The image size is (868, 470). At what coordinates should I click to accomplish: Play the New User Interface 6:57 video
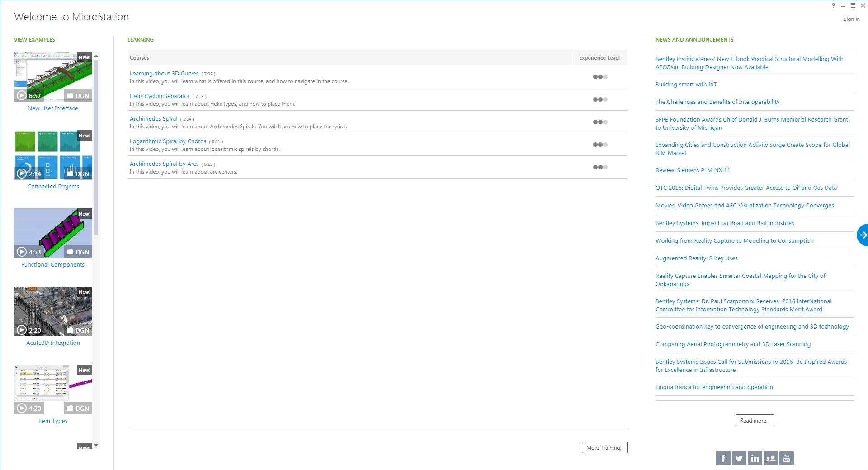(x=29, y=95)
